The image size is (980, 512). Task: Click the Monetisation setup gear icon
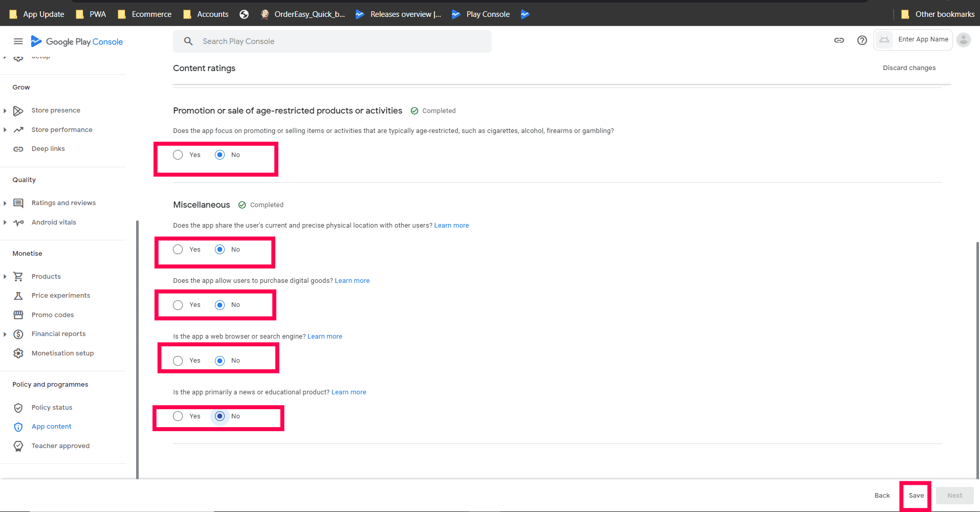click(18, 353)
